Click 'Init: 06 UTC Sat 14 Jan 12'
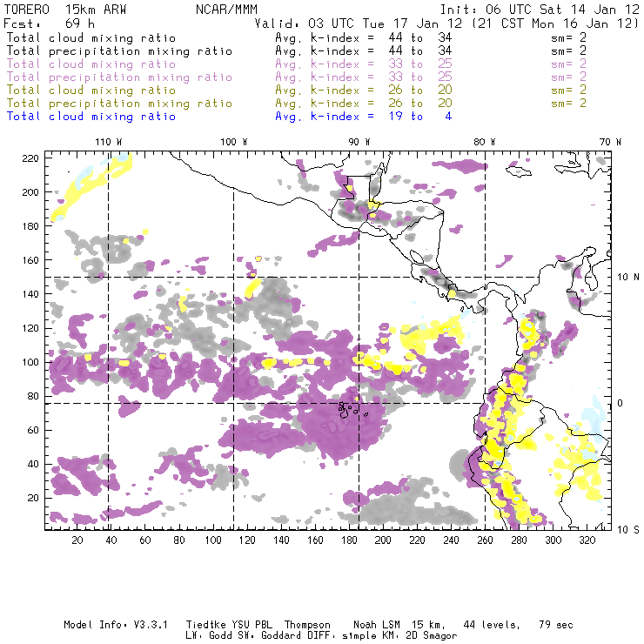 [540, 10]
